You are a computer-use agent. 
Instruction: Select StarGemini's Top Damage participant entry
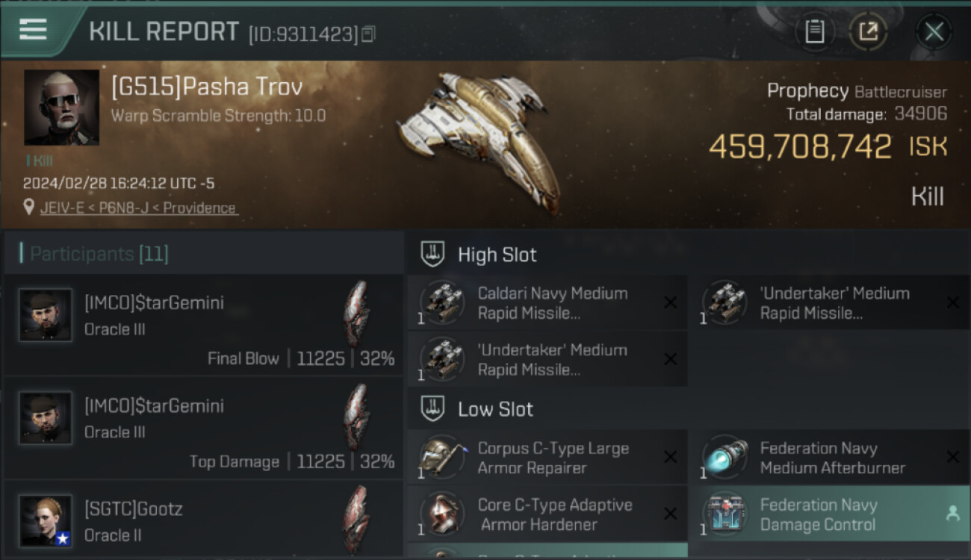pyautogui.click(x=204, y=427)
